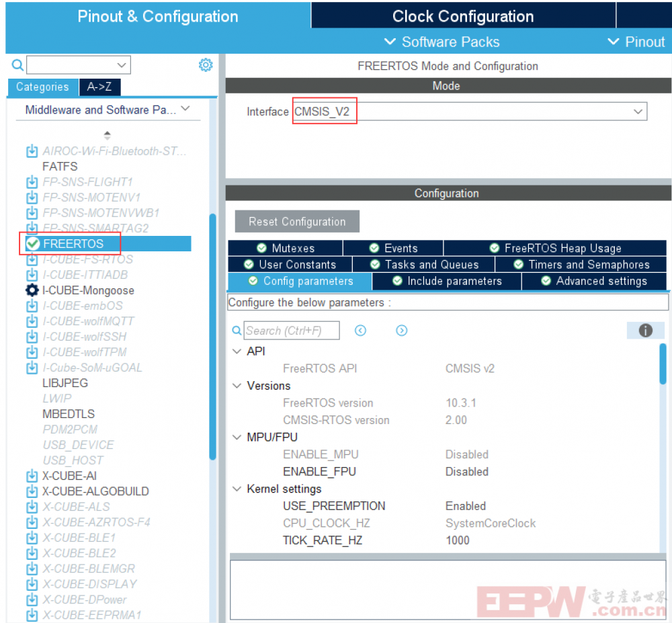The width and height of the screenshot is (672, 623).
Task: Click download icon beside I-Cube-SoM-uGOAL
Action: click(x=32, y=367)
